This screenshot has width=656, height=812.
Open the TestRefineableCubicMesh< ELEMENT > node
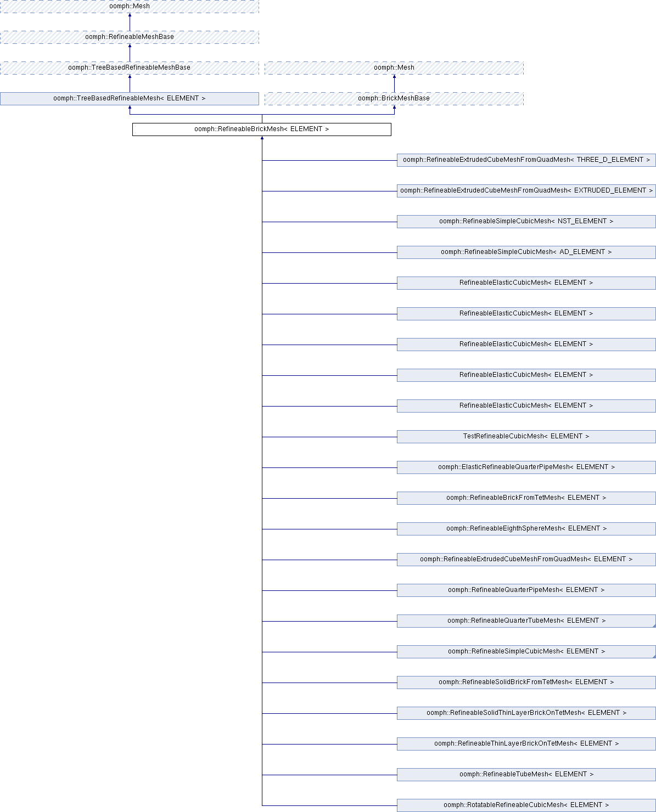click(526, 436)
